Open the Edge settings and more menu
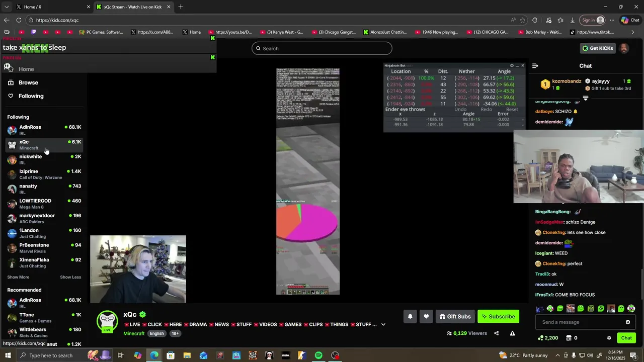The width and height of the screenshot is (644, 362). click(x=612, y=20)
